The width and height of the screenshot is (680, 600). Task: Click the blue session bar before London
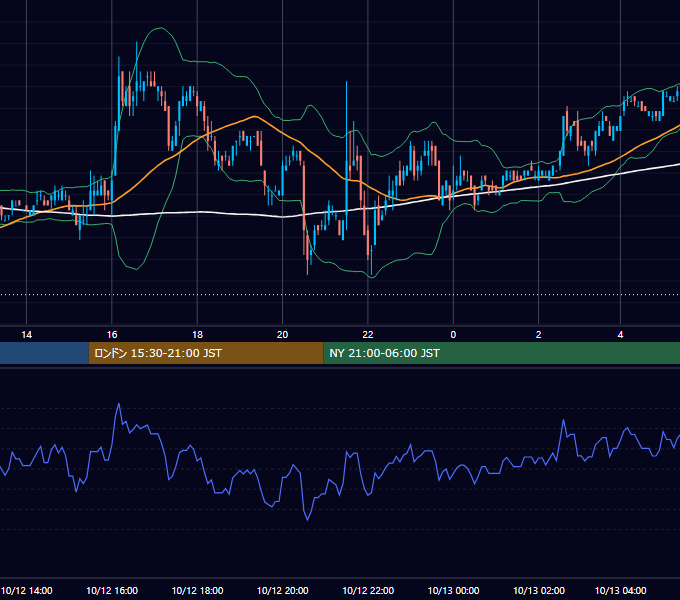pos(44,353)
